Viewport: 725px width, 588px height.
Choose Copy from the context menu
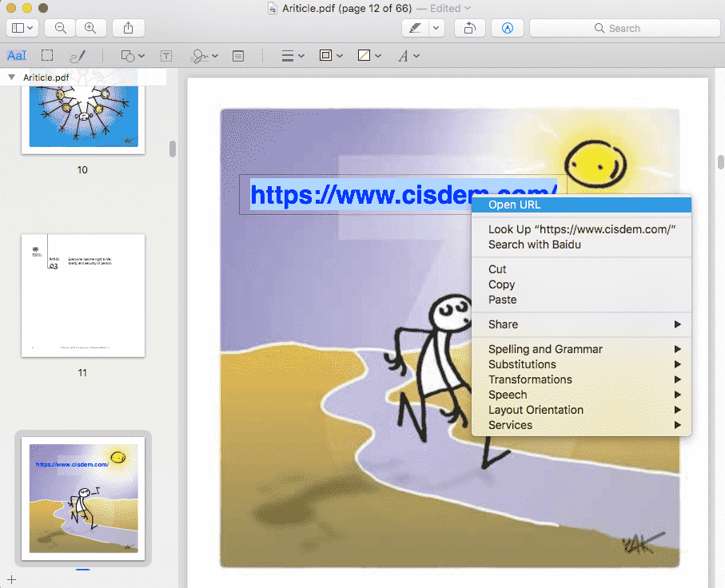click(581, 284)
